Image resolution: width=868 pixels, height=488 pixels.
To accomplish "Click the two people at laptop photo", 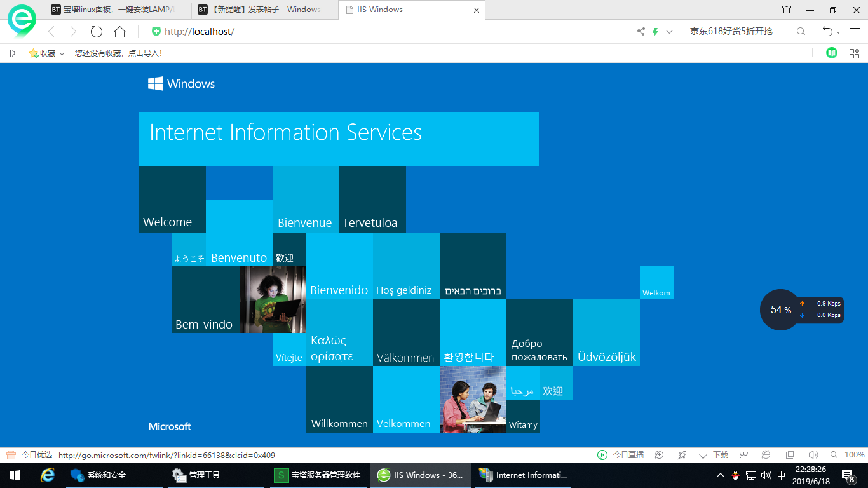I will point(473,399).
